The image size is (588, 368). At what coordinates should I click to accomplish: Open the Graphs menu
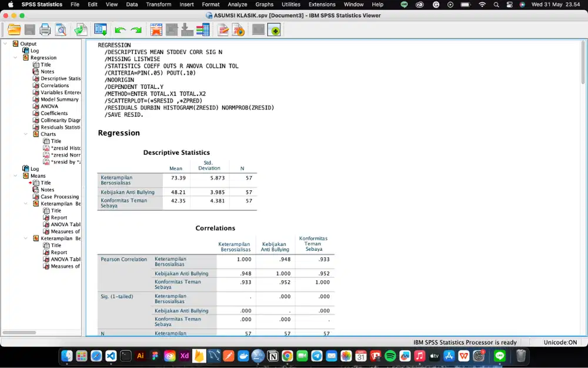click(x=265, y=5)
